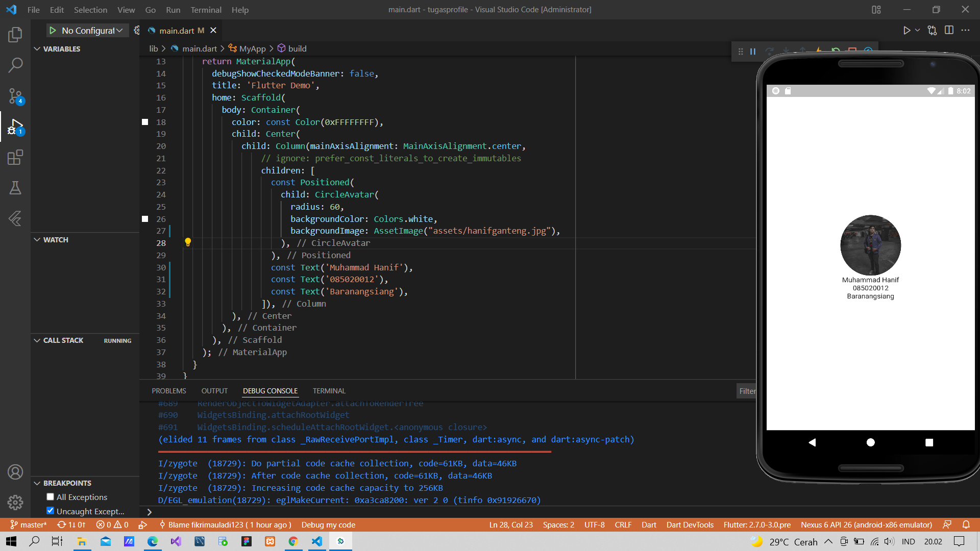Click Dart DevTools in the status bar

[x=690, y=524]
